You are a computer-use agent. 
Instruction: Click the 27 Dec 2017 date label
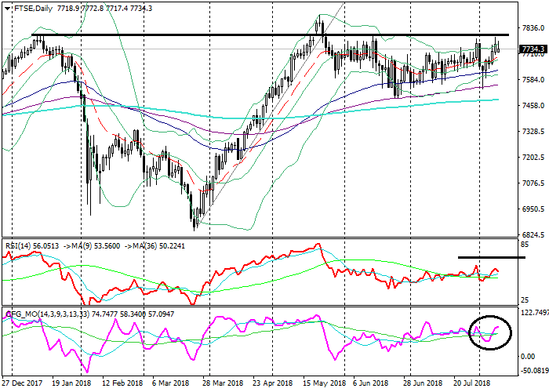22,383
